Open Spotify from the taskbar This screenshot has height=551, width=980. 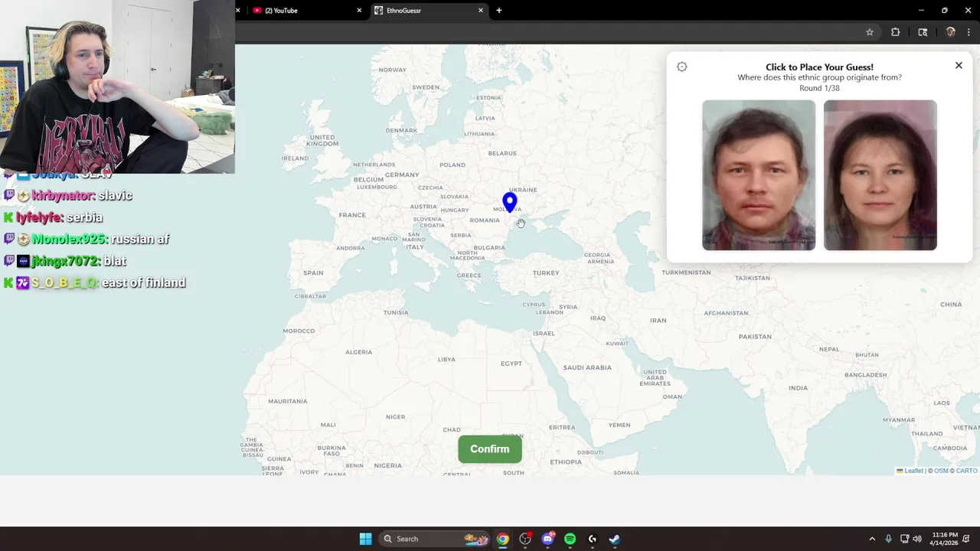tap(570, 539)
